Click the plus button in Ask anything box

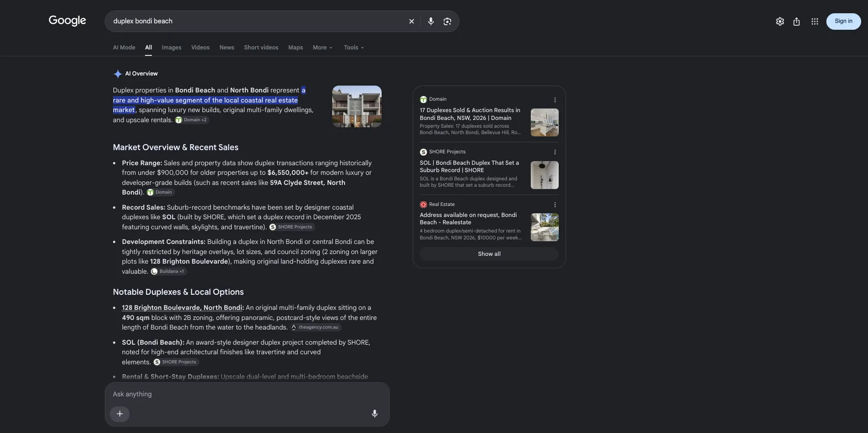tap(119, 414)
